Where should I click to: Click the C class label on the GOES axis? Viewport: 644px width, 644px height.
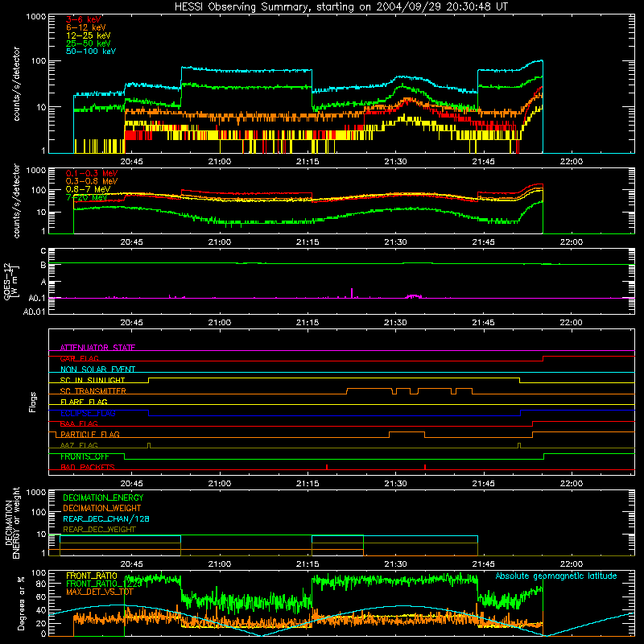(x=43, y=250)
